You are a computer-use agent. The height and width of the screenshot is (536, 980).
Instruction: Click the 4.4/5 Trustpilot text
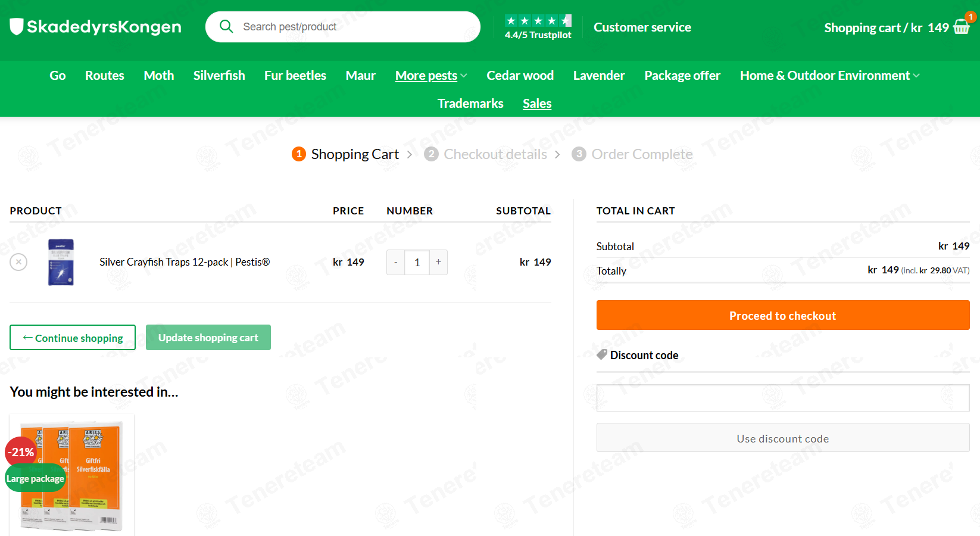(x=538, y=35)
